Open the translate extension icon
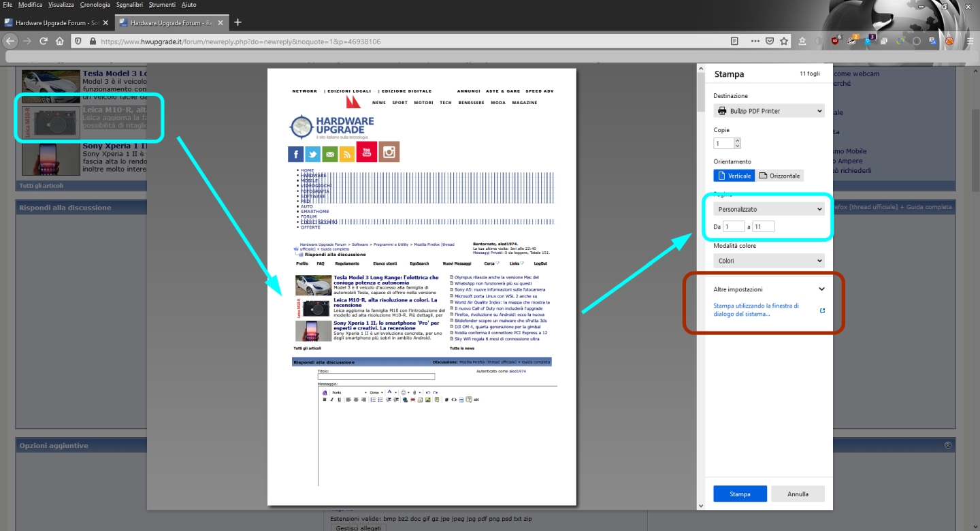Screen dimensions: 980x531 click(x=932, y=41)
